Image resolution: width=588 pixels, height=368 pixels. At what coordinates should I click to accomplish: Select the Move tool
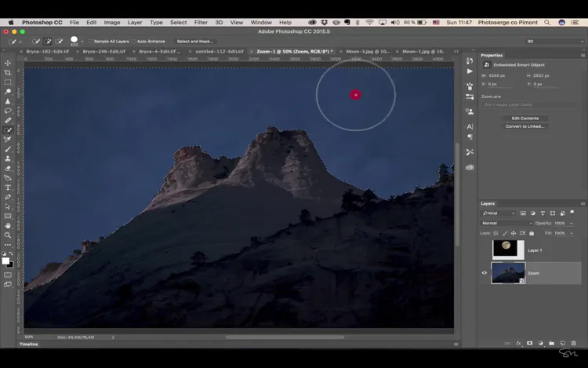point(8,63)
